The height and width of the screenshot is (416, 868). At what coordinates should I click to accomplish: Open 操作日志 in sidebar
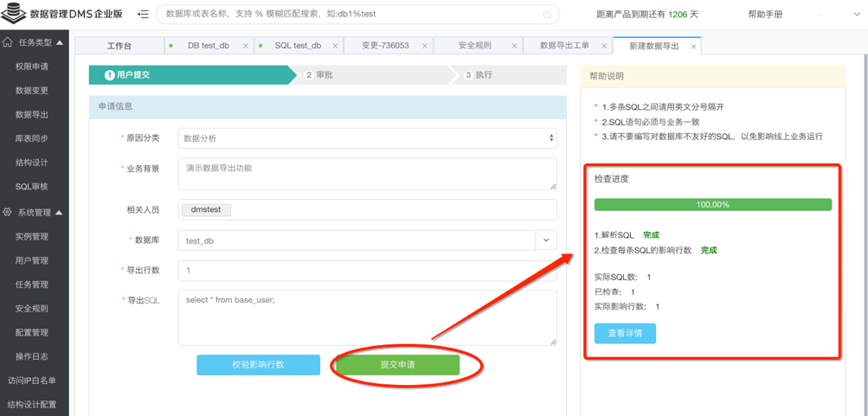click(31, 356)
